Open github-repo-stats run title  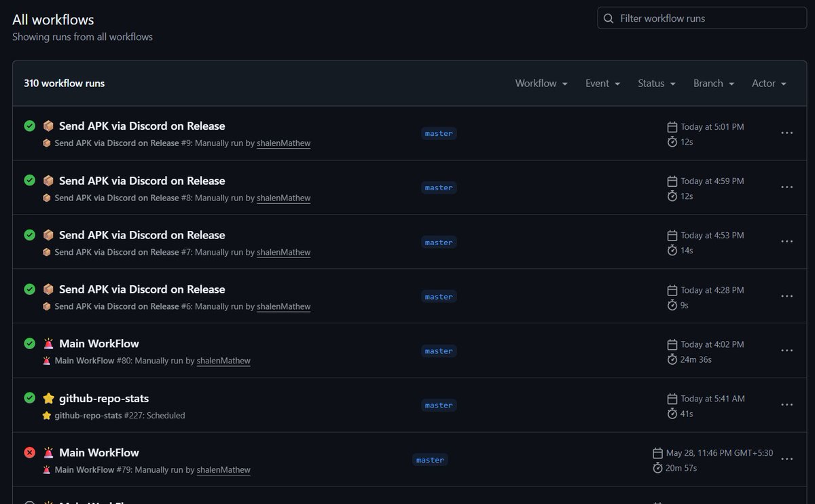click(x=104, y=398)
